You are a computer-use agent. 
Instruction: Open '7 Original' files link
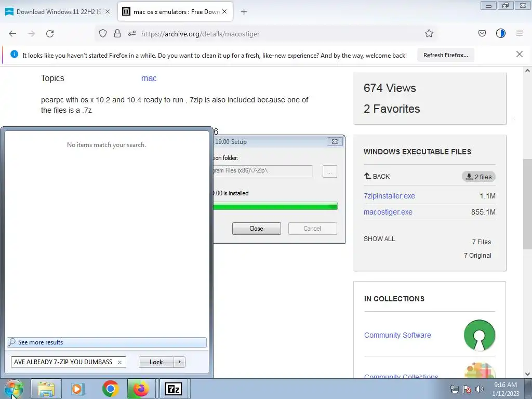click(477, 256)
